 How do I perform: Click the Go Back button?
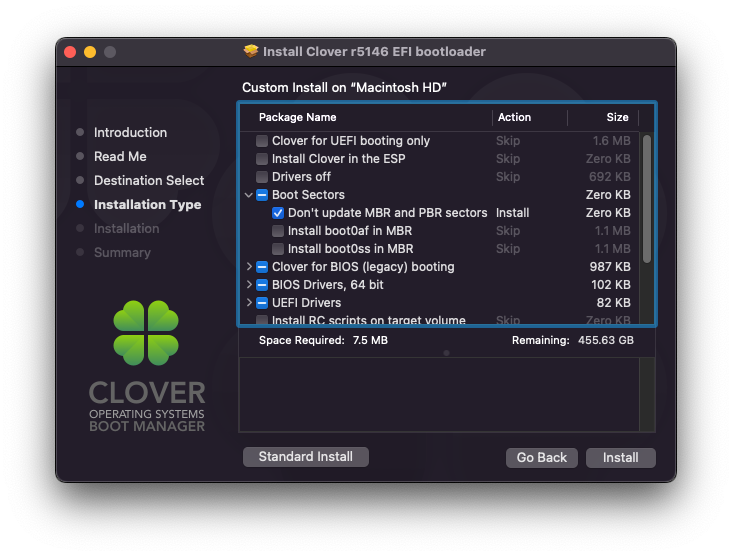pyautogui.click(x=542, y=457)
